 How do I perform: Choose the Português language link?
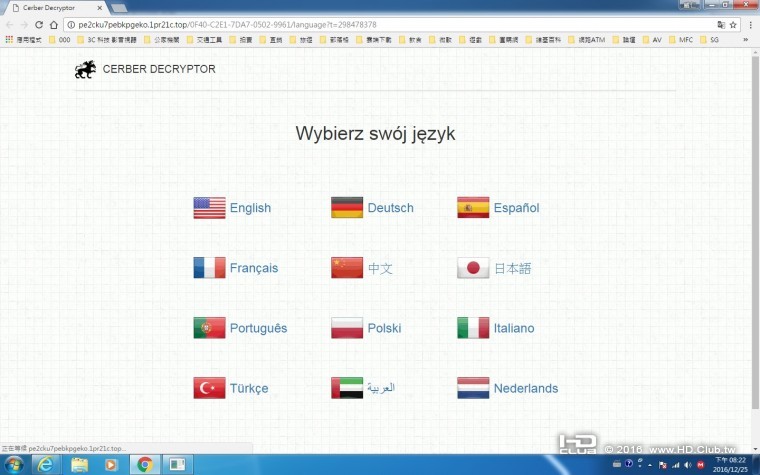[258, 328]
